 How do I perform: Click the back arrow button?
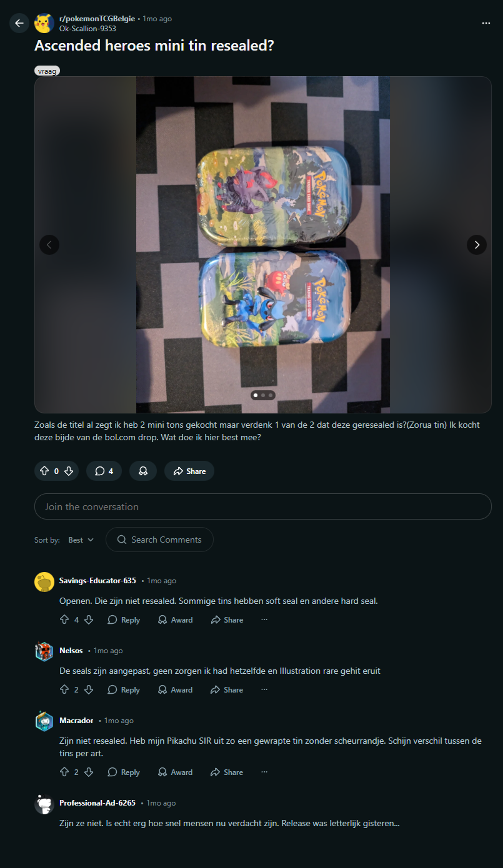19,23
